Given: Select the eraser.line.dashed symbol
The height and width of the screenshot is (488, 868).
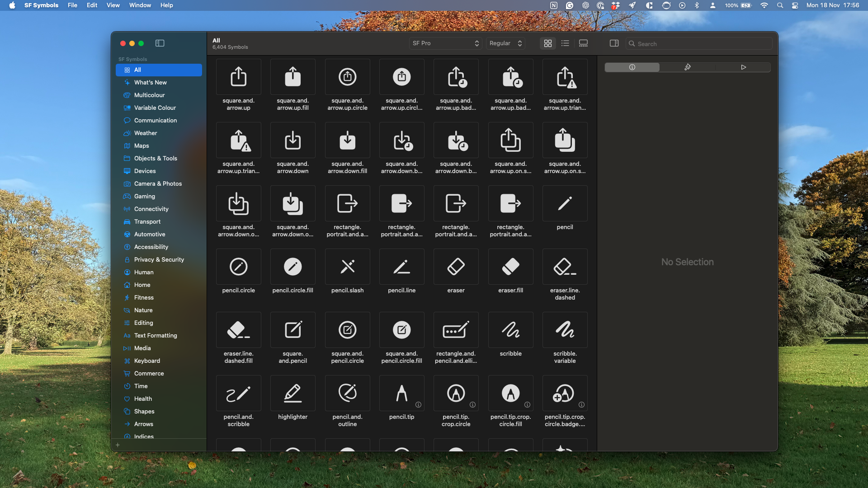Looking at the screenshot, I should point(565,267).
